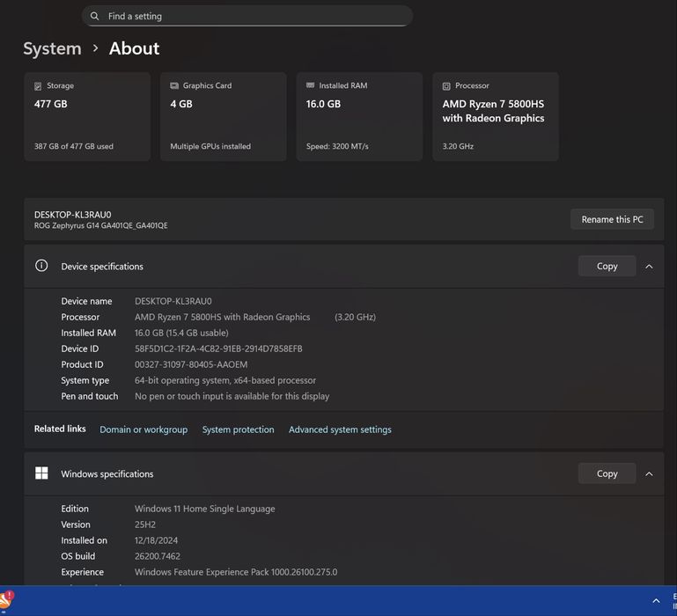Viewport: 677px width, 616px height.
Task: Click the Processor card icon
Action: [x=446, y=86]
